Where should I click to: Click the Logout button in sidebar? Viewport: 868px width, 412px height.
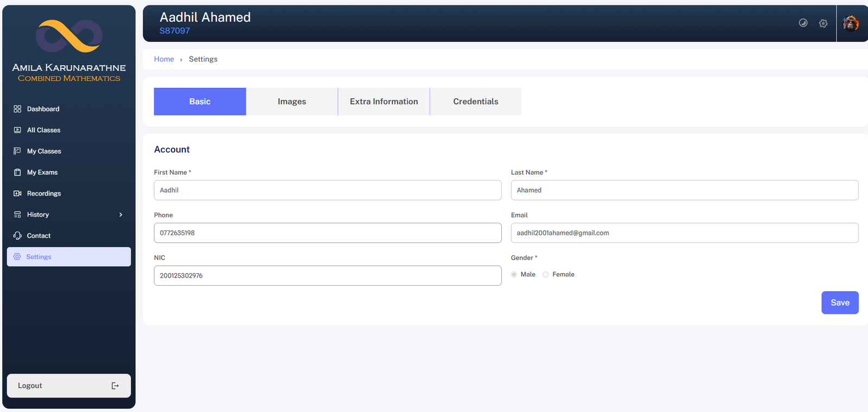[x=69, y=385]
